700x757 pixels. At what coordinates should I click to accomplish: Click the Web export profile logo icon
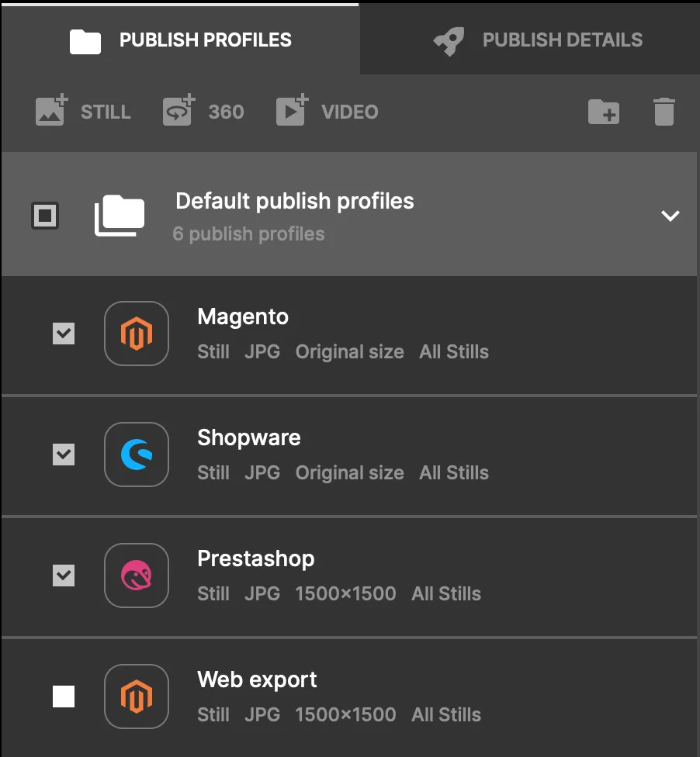tap(137, 697)
